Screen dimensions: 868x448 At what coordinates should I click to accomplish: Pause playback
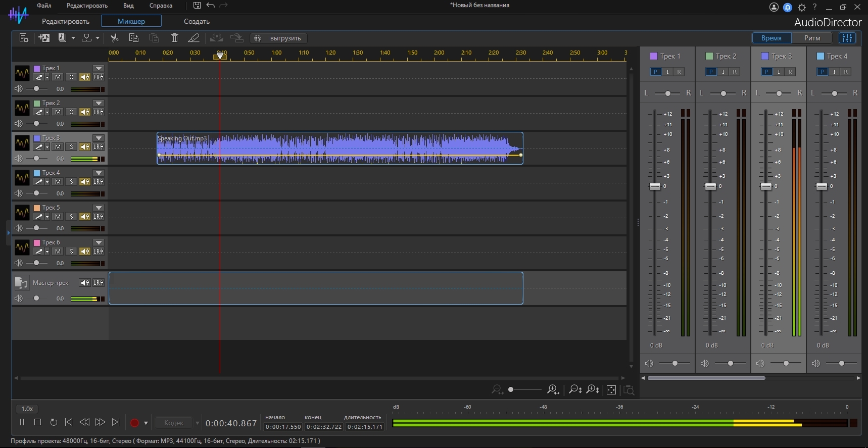(x=22, y=422)
